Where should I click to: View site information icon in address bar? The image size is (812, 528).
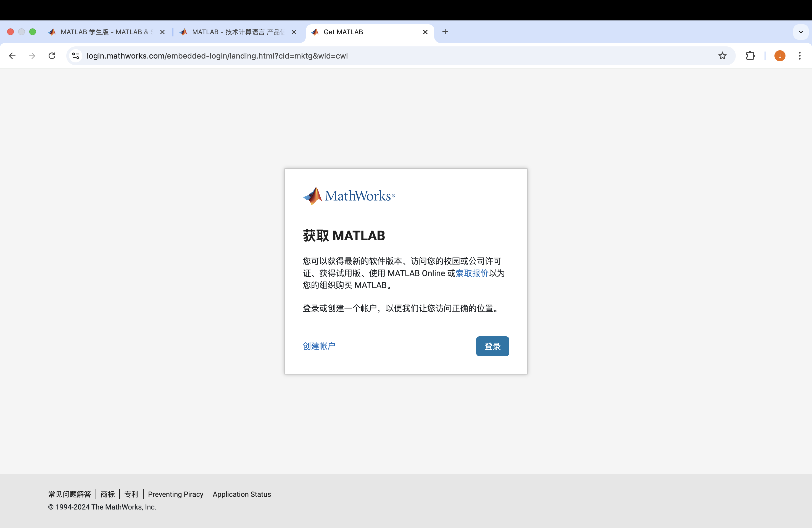click(x=76, y=56)
